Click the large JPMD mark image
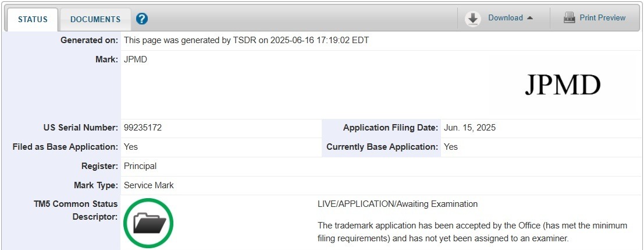The height and width of the screenshot is (250, 644). (562, 86)
